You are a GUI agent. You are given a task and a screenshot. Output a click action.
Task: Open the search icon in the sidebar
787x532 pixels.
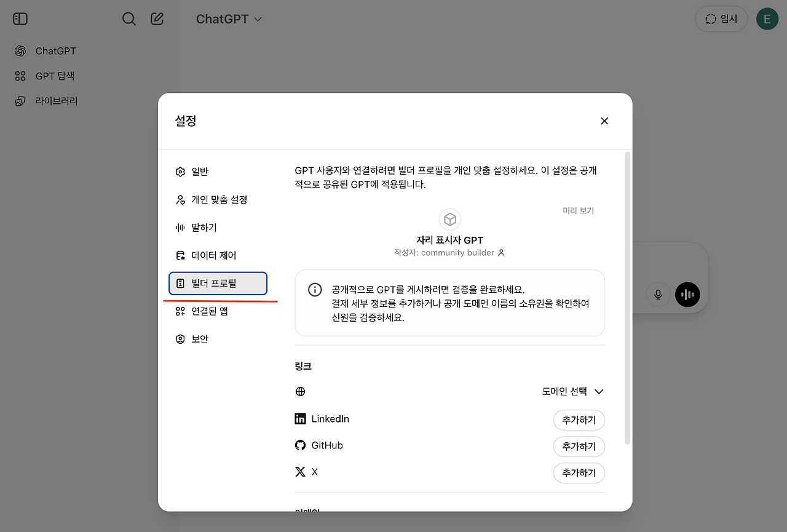[x=129, y=18]
